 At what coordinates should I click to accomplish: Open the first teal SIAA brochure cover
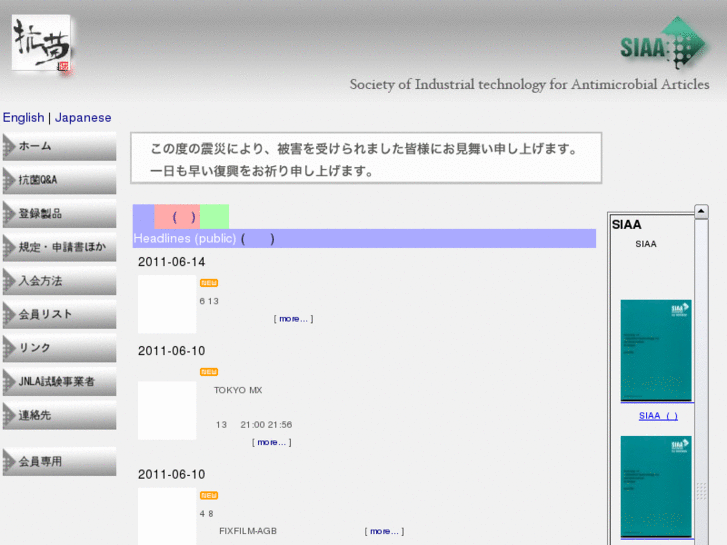tap(656, 350)
